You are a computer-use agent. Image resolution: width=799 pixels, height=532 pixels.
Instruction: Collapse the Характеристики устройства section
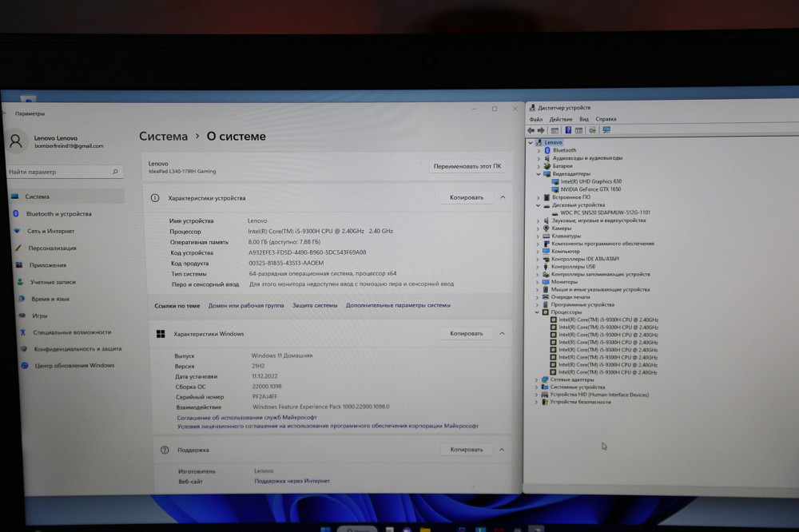pyautogui.click(x=503, y=197)
